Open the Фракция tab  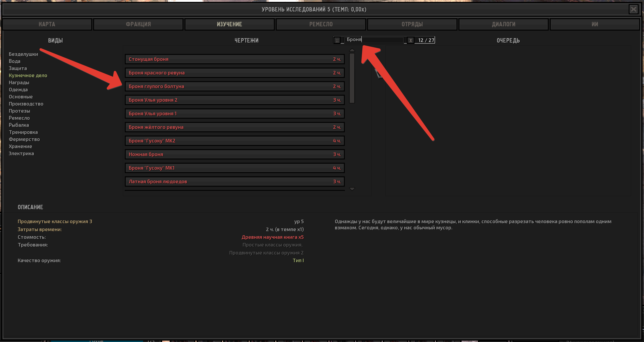pos(138,24)
